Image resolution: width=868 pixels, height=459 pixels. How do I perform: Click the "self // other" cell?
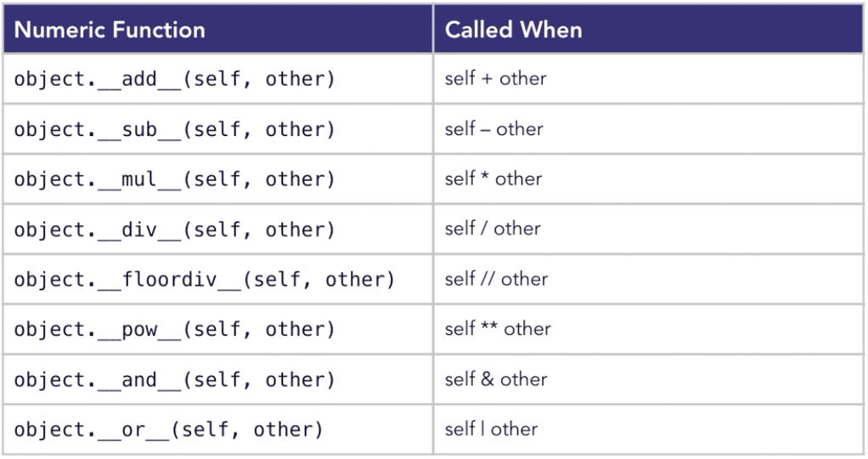pyautogui.click(x=496, y=280)
